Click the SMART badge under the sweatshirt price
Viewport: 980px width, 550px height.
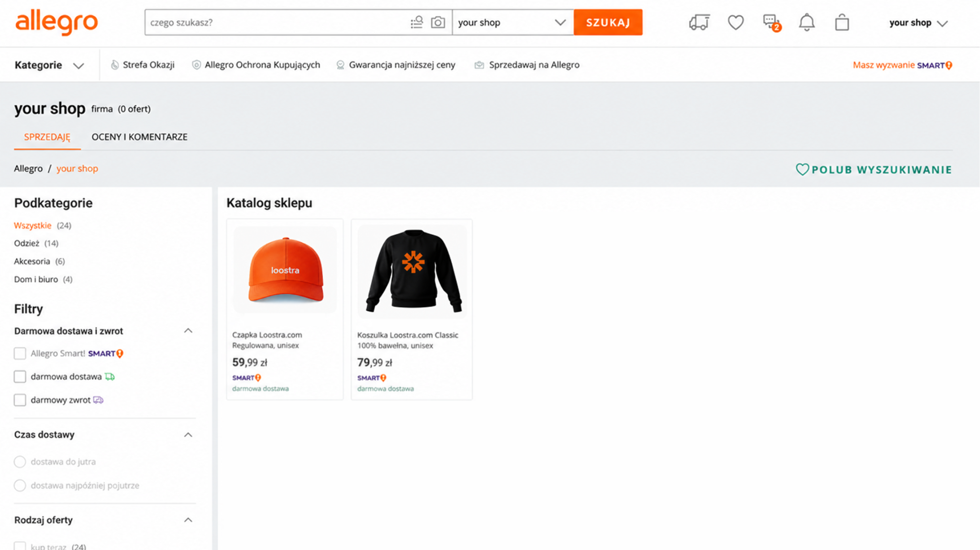click(x=371, y=378)
